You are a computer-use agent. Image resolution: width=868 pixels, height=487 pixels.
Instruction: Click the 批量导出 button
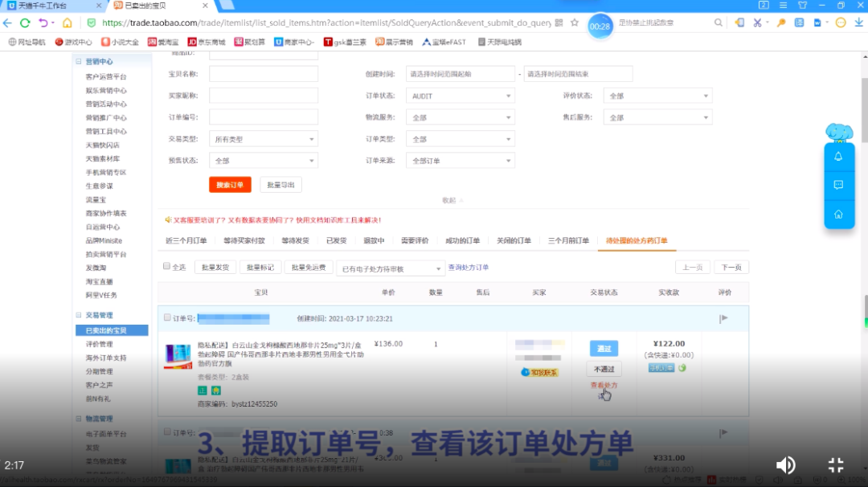(x=280, y=185)
